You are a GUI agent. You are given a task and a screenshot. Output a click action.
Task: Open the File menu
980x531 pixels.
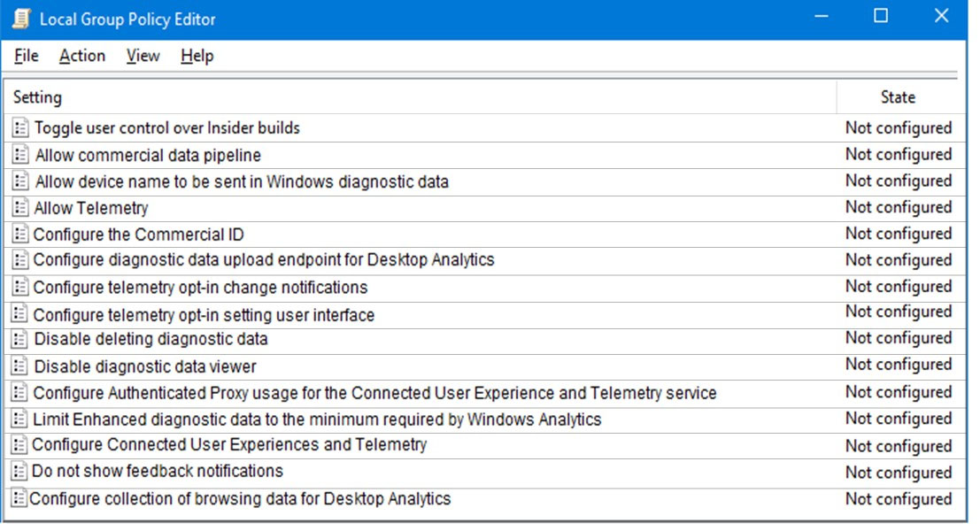[27, 56]
